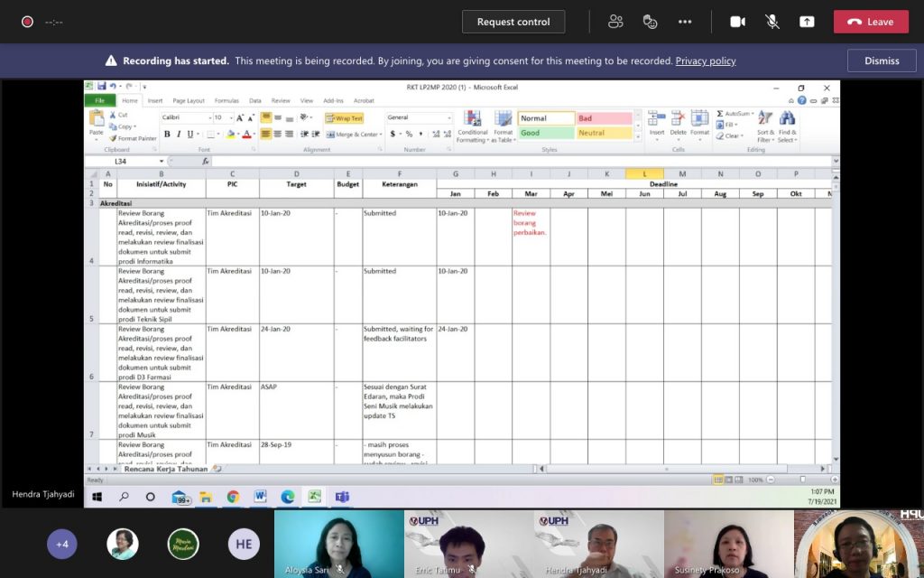
Task: Select the Bad cell style swatch
Action: coord(603,118)
